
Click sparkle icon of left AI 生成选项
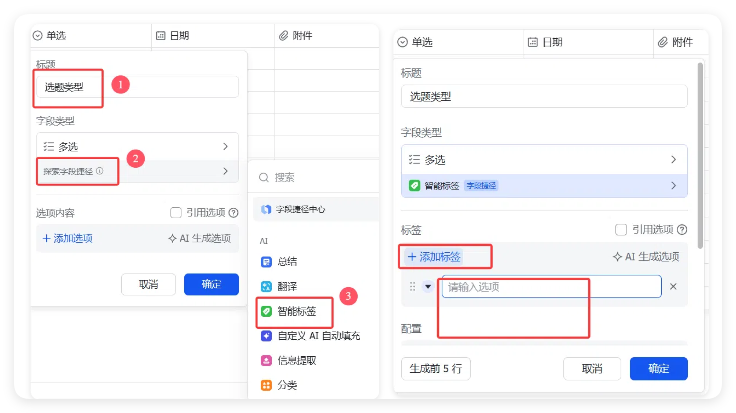click(x=172, y=238)
